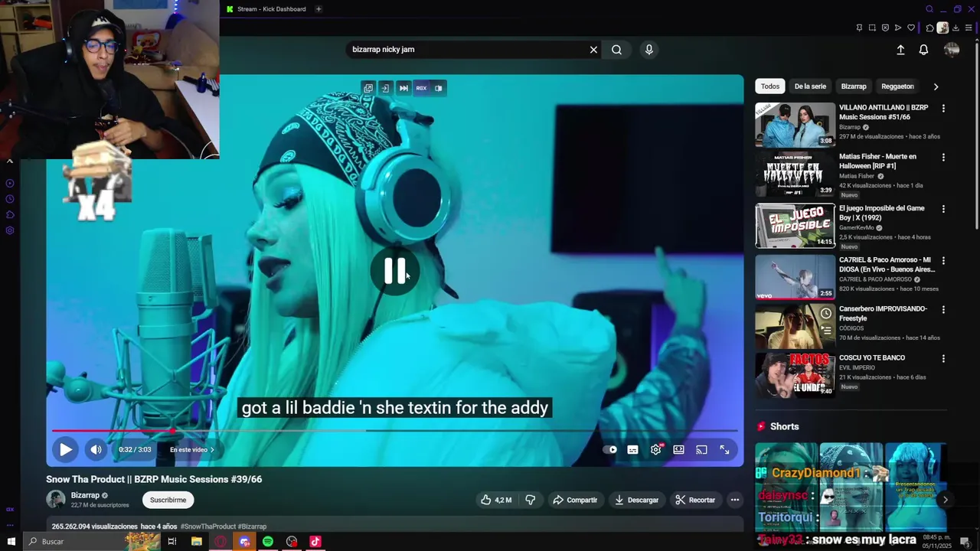Viewport: 980px width, 551px height.
Task: Expand the 'En este video' chapters chevron
Action: pos(212,450)
